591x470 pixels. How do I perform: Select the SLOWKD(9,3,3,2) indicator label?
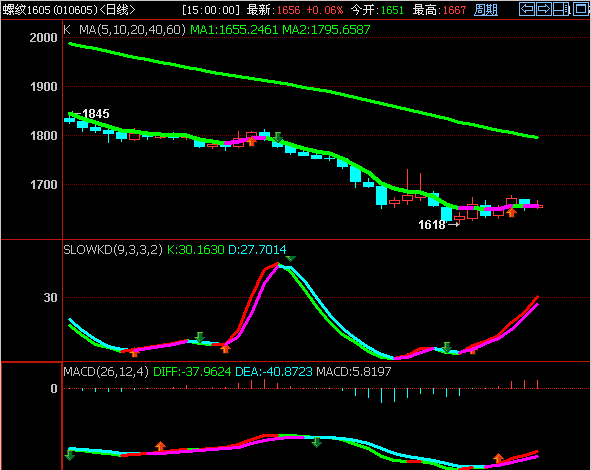[113, 250]
